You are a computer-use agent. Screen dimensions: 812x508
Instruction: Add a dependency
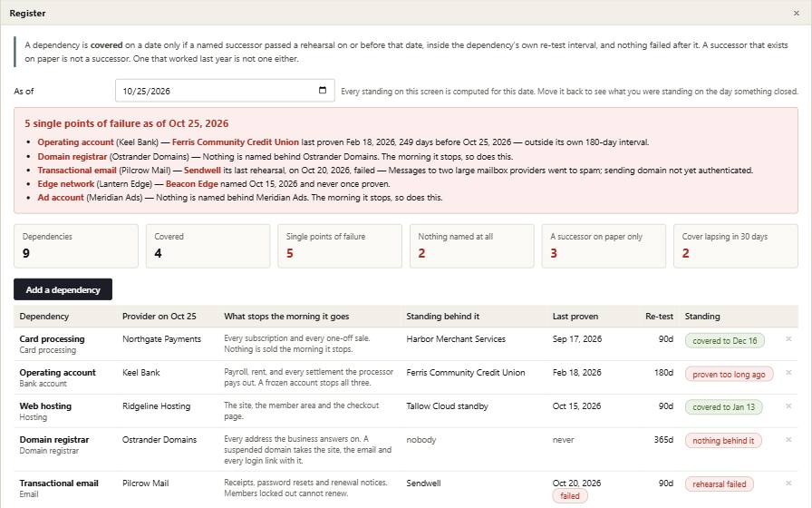[x=63, y=289]
